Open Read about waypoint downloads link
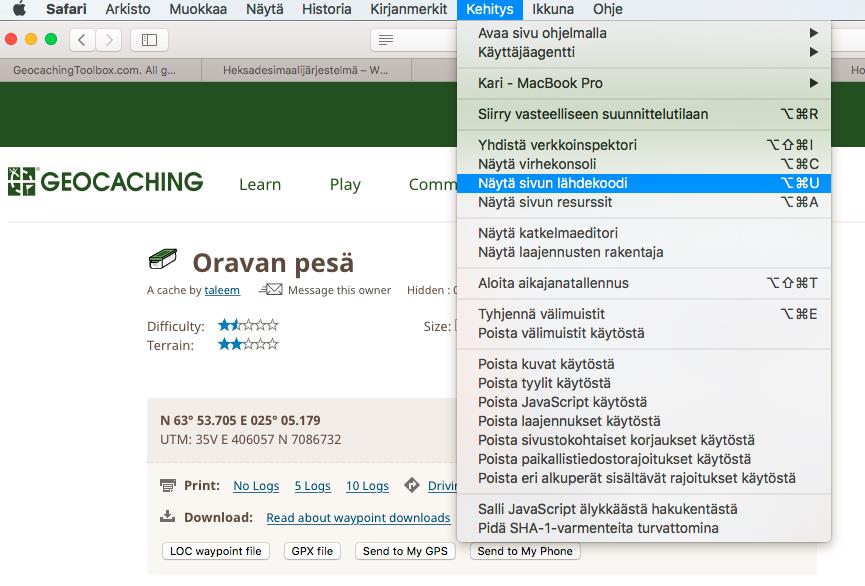The height and width of the screenshot is (586, 865). (x=358, y=518)
